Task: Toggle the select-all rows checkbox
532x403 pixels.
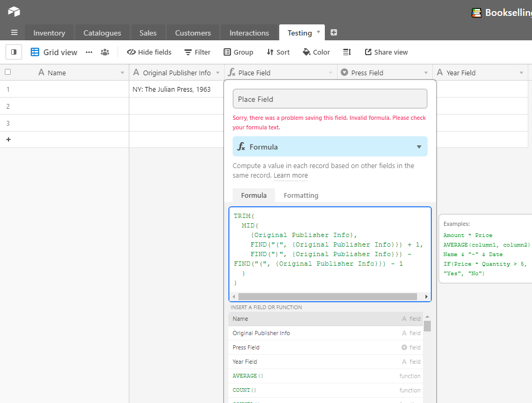Action: click(x=8, y=72)
